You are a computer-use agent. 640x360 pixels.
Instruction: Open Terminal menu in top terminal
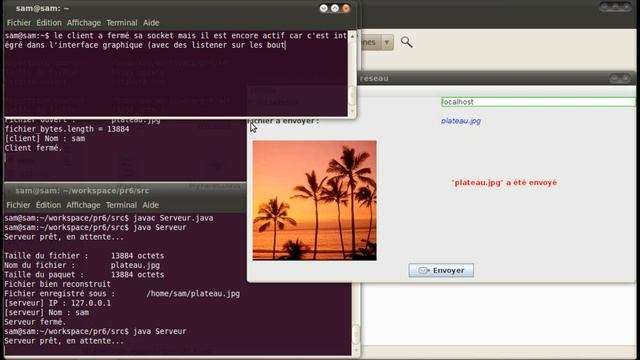coord(122,23)
